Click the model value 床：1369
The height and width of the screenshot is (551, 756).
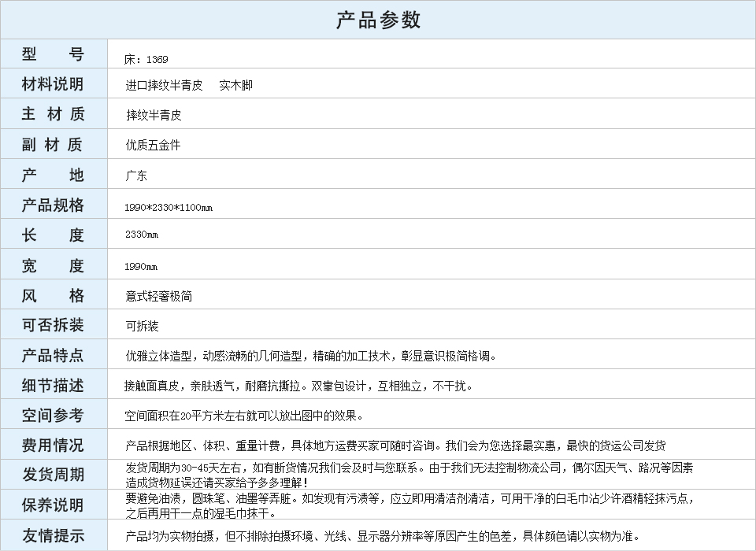[146, 60]
